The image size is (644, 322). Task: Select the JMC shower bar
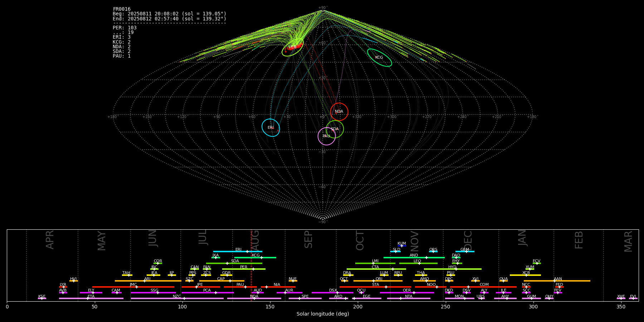pos(133,287)
